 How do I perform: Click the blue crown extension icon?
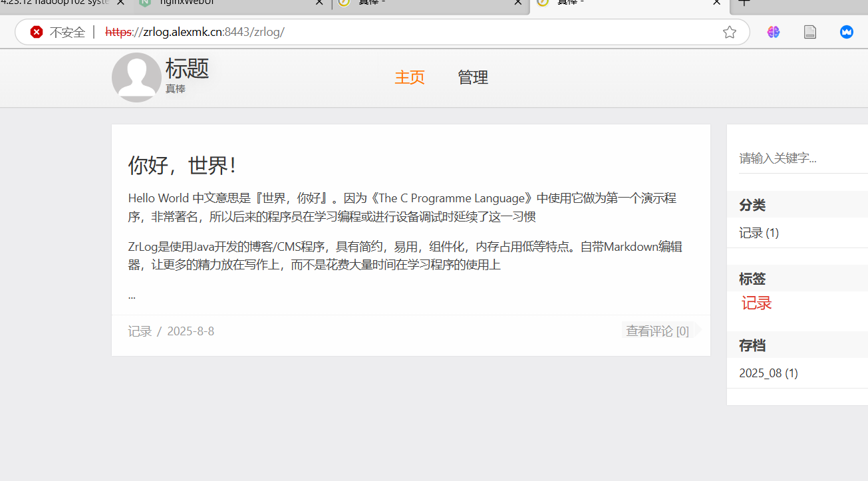click(846, 31)
